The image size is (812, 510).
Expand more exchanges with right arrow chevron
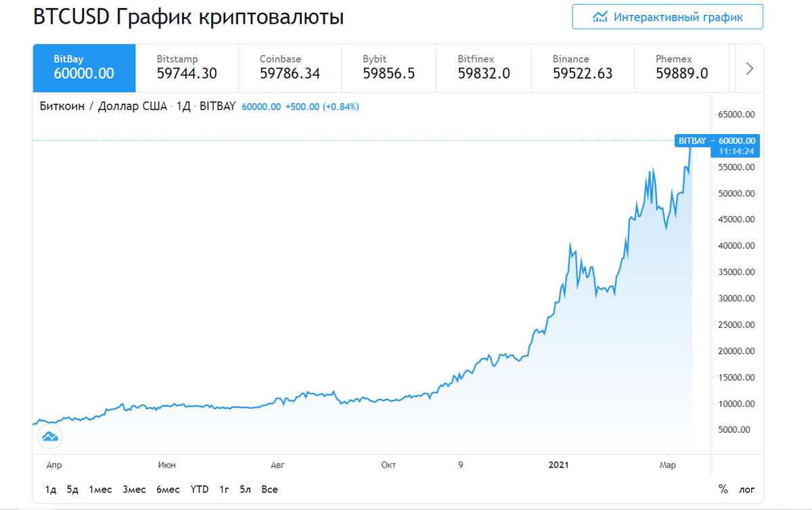[x=750, y=67]
